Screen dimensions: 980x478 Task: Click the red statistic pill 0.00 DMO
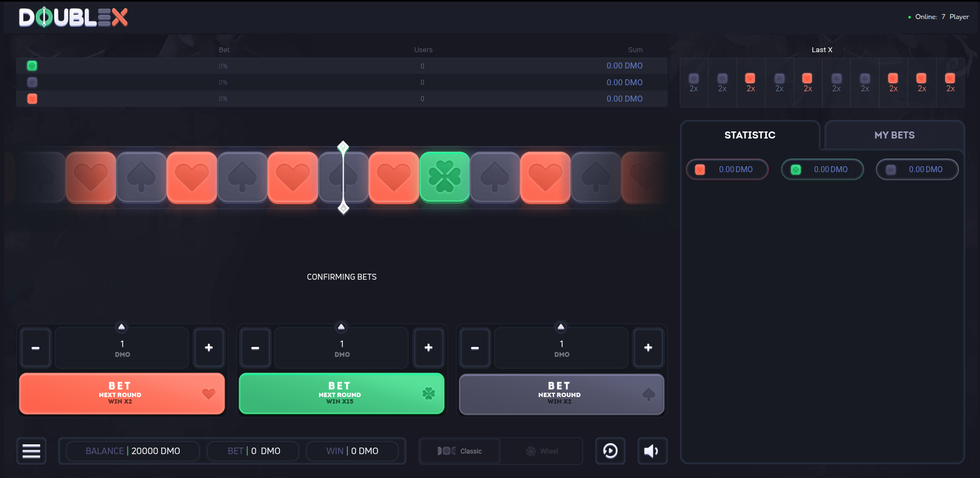(727, 169)
